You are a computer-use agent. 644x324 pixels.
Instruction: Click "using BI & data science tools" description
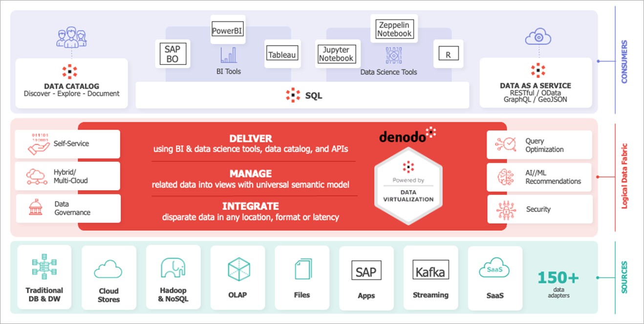[x=251, y=149]
